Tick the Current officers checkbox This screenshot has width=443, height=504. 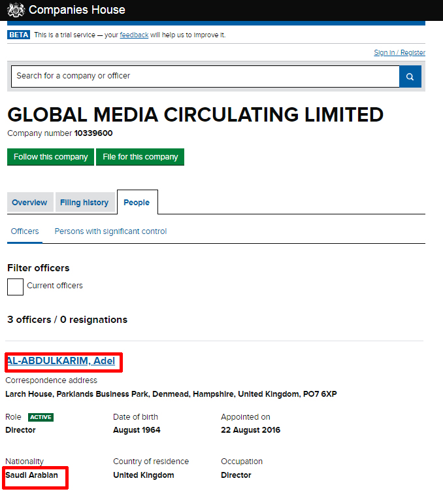coord(16,287)
